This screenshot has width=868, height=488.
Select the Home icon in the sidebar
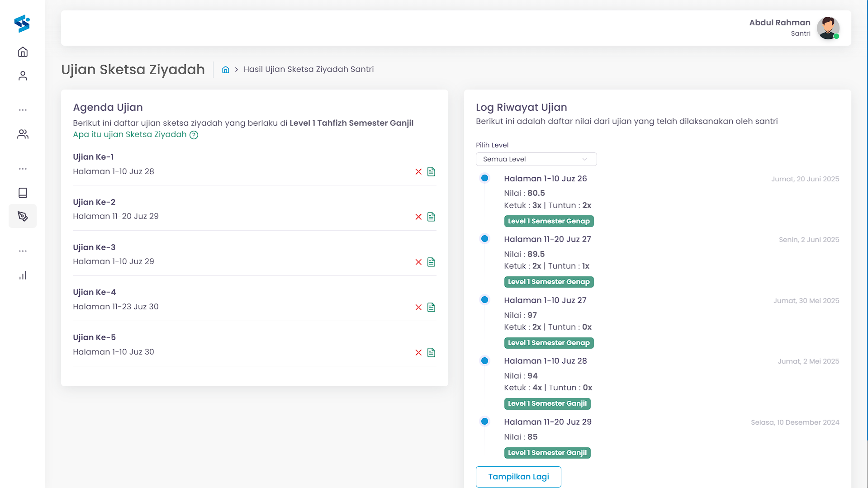coord(23,52)
